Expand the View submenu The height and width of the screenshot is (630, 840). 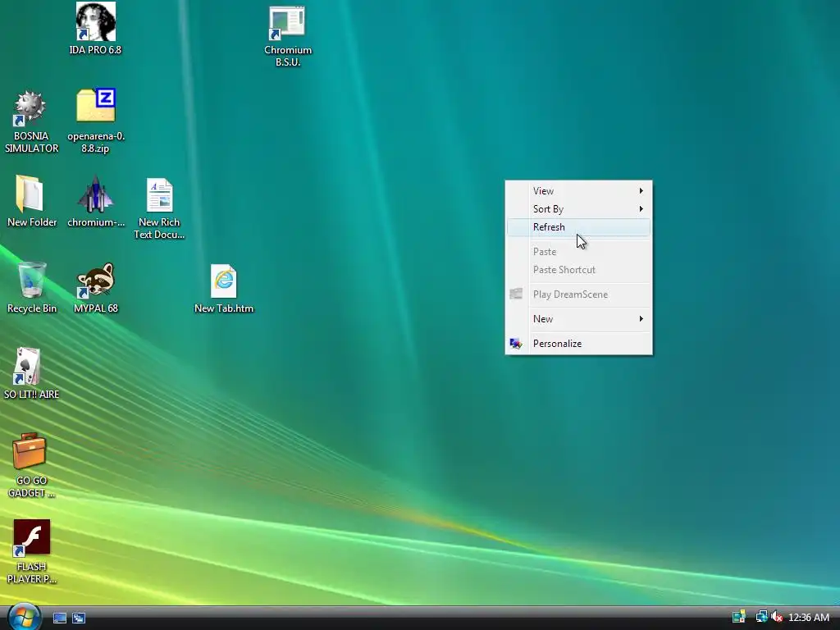(x=578, y=190)
